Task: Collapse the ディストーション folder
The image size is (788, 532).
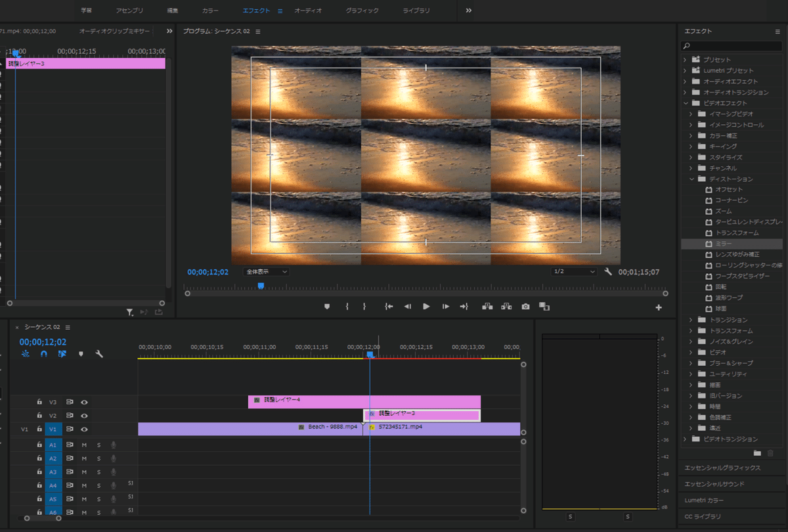Action: coord(691,179)
